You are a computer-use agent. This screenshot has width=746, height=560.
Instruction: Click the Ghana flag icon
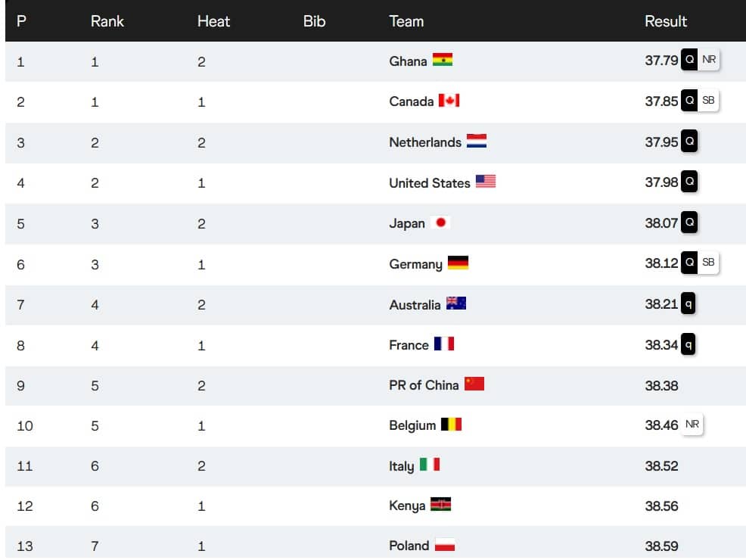click(x=443, y=61)
